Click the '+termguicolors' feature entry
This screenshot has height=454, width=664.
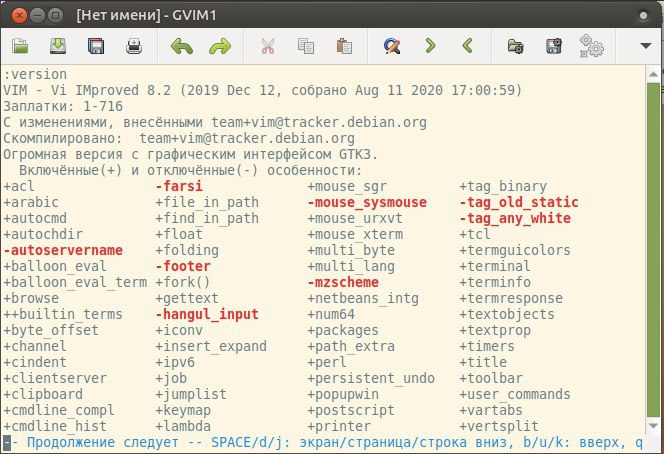pyautogui.click(x=515, y=250)
